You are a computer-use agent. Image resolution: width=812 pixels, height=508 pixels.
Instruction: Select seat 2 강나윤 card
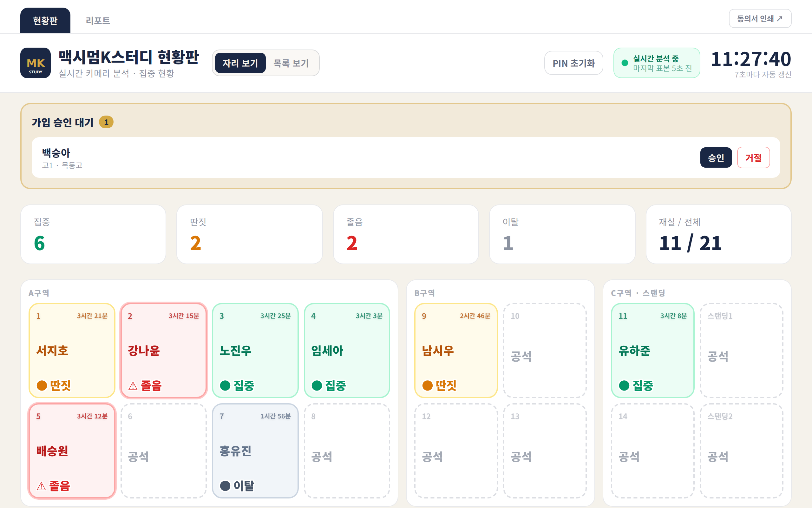pos(164,351)
